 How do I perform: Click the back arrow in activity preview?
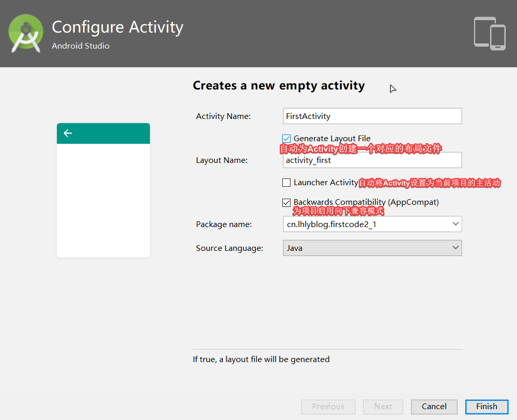[68, 133]
